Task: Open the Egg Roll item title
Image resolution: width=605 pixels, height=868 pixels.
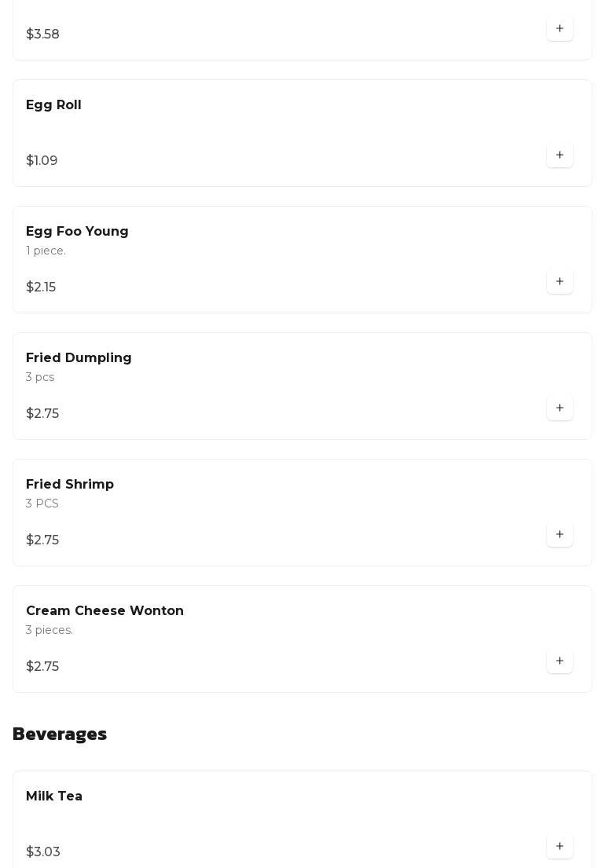Action: (53, 105)
